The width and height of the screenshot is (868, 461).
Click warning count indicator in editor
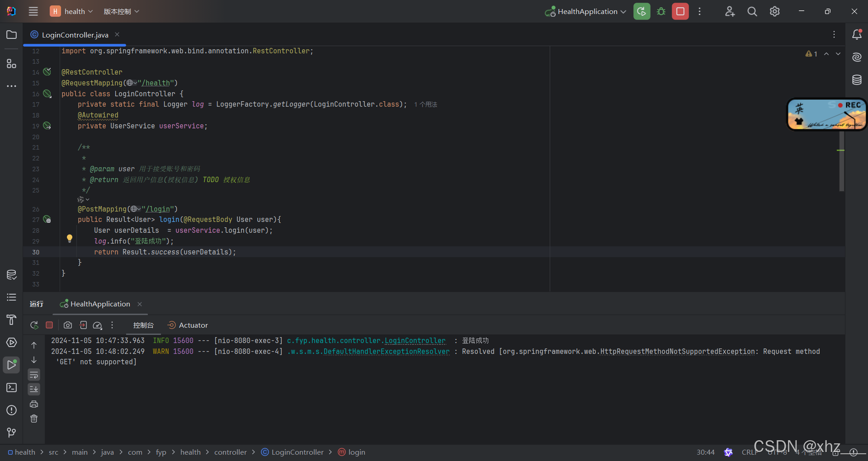tap(811, 54)
